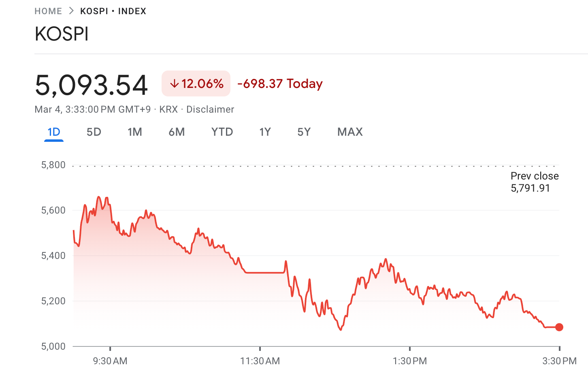Click the red downward arrow icon
The width and height of the screenshot is (588, 376).
pos(175,83)
